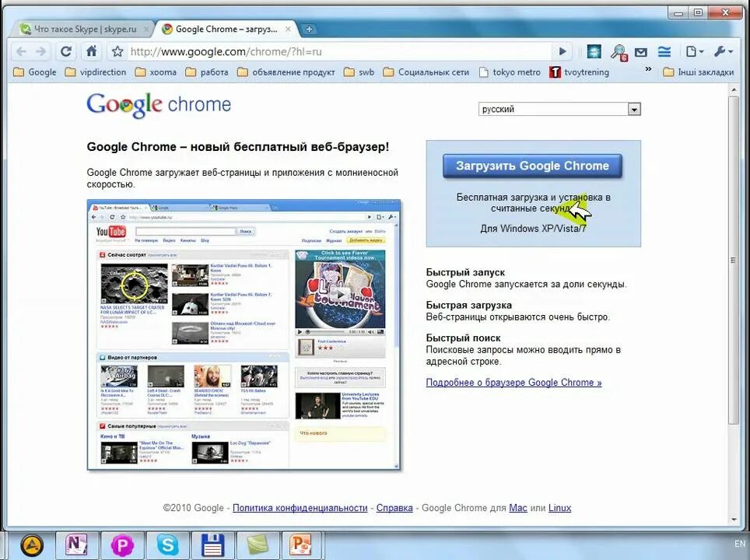
Task: Click the Быстрый запуск heading
Action: click(465, 272)
